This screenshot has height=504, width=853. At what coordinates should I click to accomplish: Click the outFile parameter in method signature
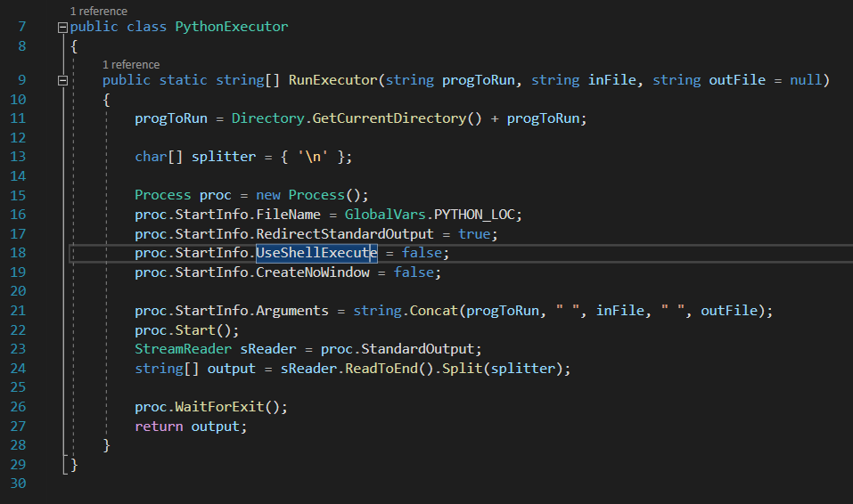point(737,80)
